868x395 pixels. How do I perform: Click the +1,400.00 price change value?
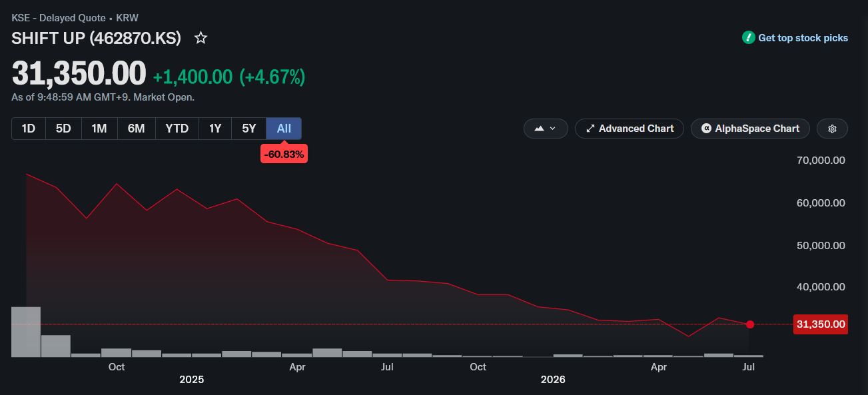193,77
